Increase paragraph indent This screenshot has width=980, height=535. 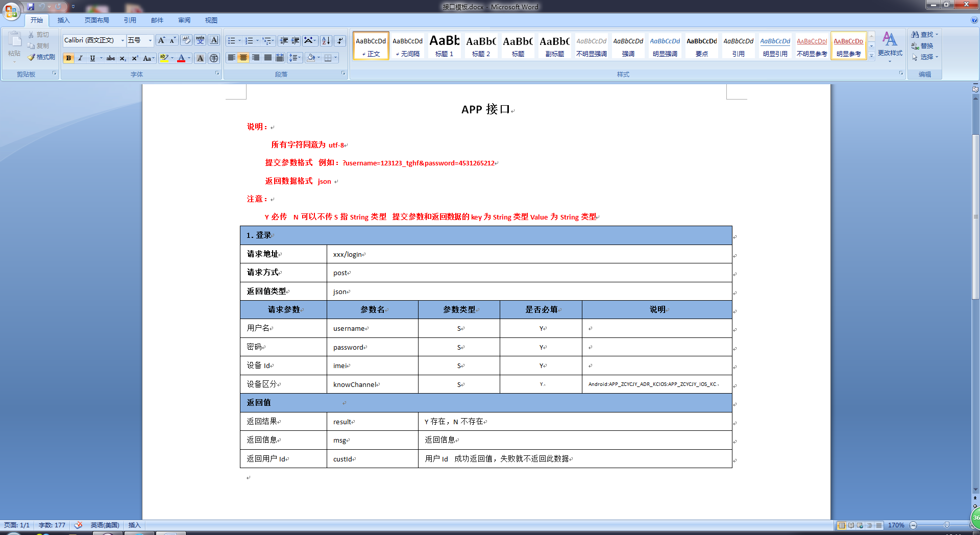pos(296,41)
